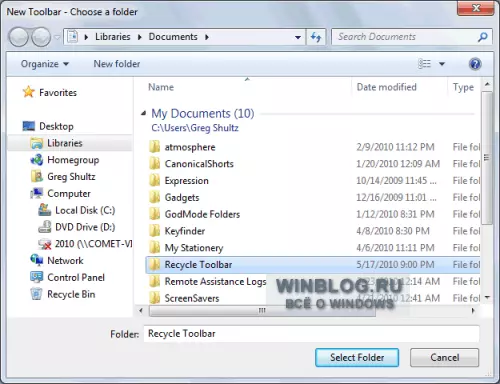Sort by the Type column header
Viewport: 500px width, 384px height.
point(463,87)
